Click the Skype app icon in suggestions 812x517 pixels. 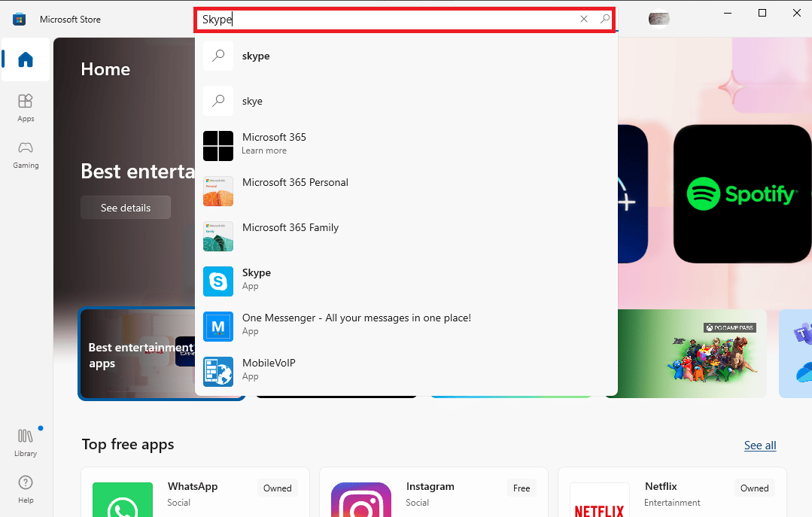[x=218, y=281]
